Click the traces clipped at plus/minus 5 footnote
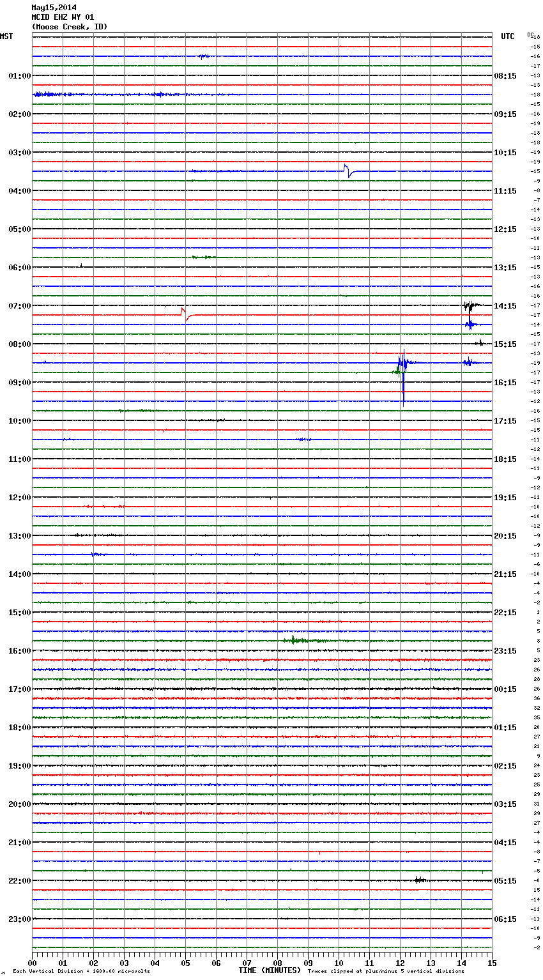The height and width of the screenshot is (980, 543). [x=386, y=972]
